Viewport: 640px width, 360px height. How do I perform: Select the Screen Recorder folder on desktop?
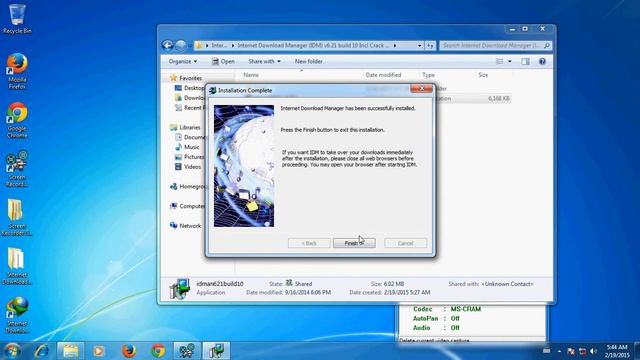[16, 217]
